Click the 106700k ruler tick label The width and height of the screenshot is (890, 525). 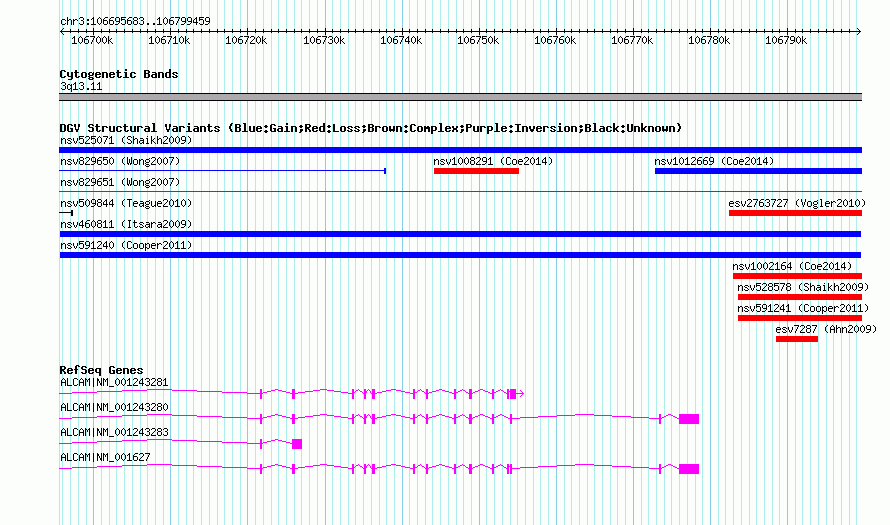pyautogui.click(x=92, y=40)
